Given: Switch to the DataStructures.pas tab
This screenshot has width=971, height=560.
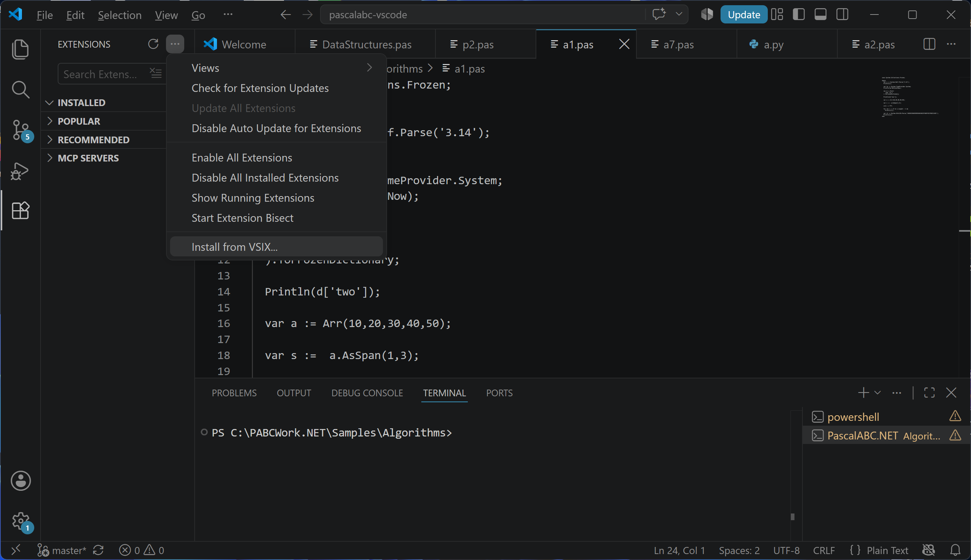Looking at the screenshot, I should [365, 44].
